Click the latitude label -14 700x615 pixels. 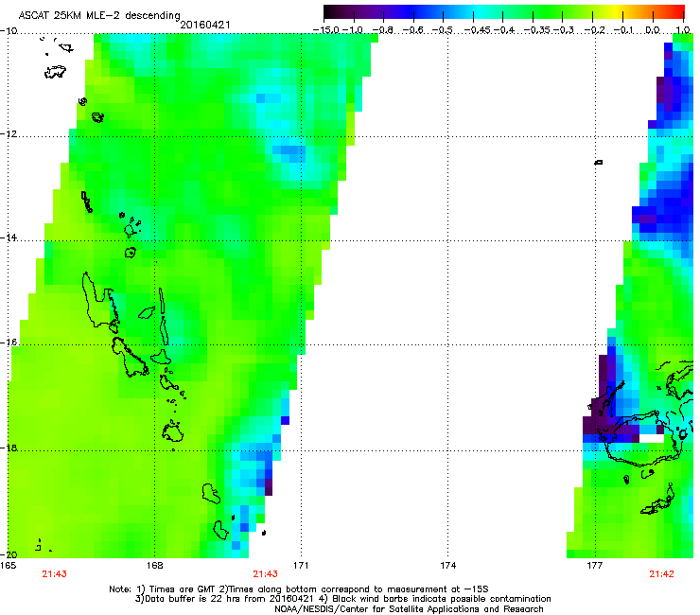point(9,237)
